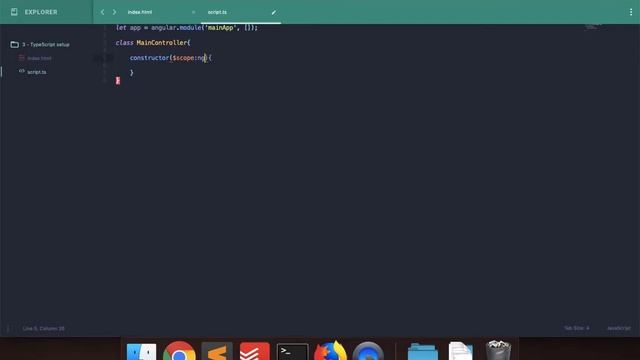
Task: Open the blue folder in the dock
Action: 422,352
